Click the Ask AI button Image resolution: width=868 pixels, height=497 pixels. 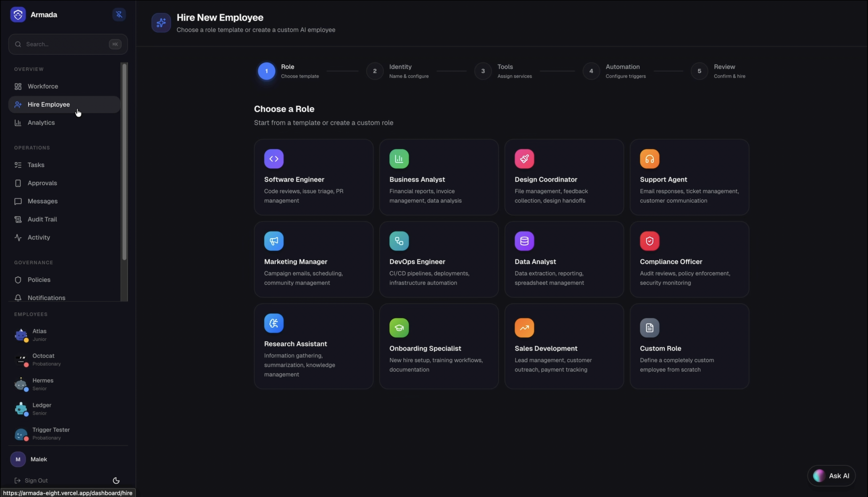831,476
